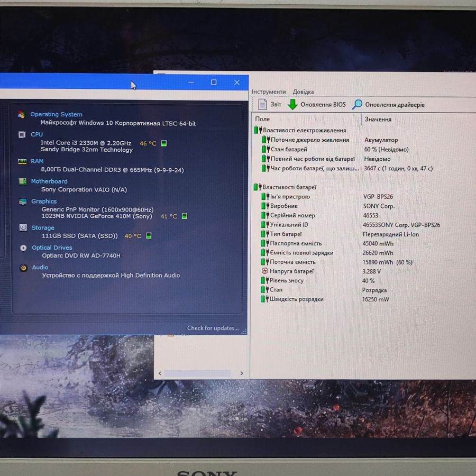Open the Довідка menu
The height and width of the screenshot is (476, 476).
pos(303,91)
